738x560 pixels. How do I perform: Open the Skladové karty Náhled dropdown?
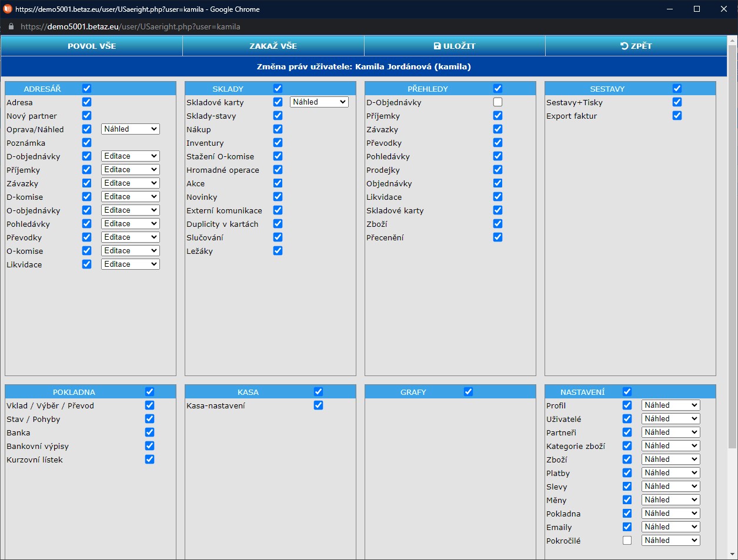[319, 102]
